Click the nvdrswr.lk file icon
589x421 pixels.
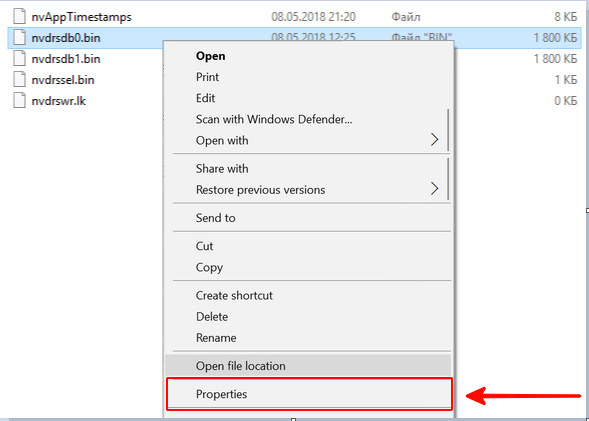20,101
